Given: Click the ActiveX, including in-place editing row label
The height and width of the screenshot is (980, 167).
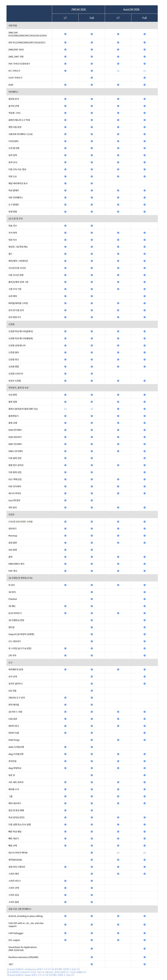Looking at the screenshot, I should coord(26,916).
